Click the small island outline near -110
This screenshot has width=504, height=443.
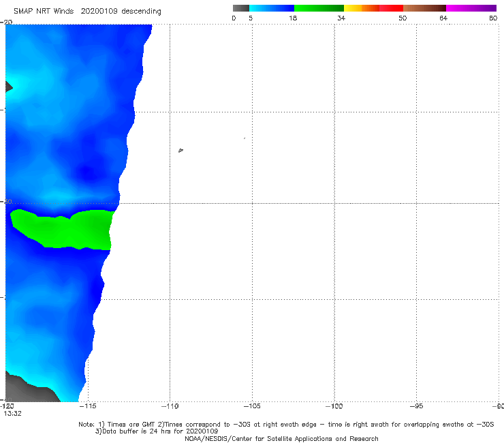point(180,150)
